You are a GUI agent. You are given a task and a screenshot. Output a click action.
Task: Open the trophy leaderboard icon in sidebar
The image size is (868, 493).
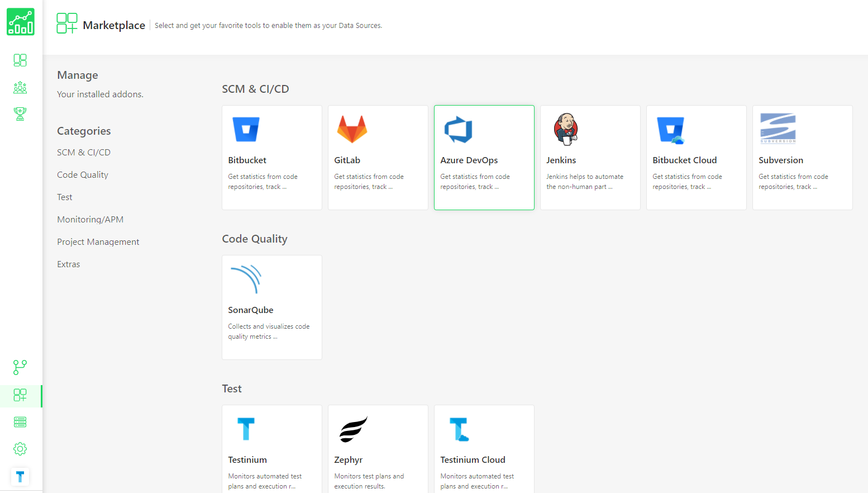coord(20,114)
